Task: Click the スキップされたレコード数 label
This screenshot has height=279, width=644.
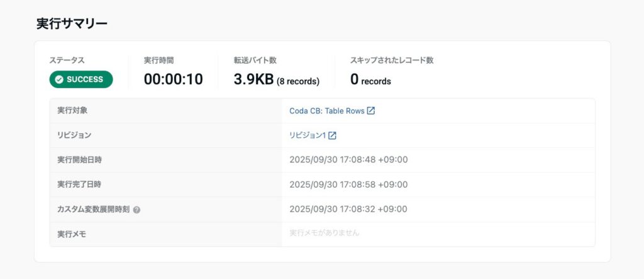Action: [x=392, y=60]
